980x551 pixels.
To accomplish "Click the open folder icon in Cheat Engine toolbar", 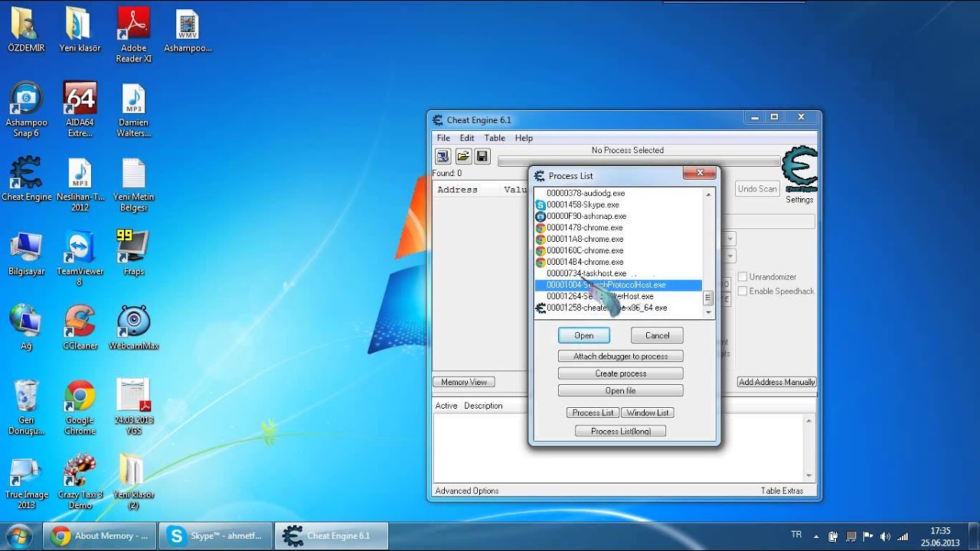I will [x=462, y=156].
